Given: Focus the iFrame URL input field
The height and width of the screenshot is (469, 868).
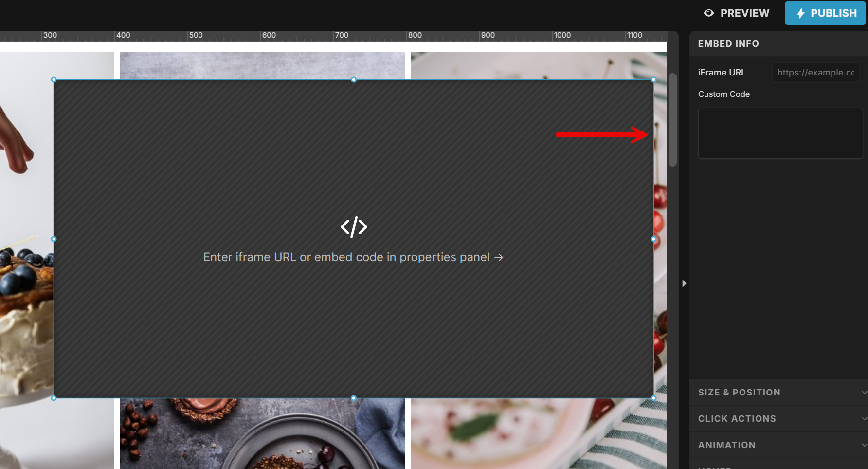Looking at the screenshot, I should 815,73.
